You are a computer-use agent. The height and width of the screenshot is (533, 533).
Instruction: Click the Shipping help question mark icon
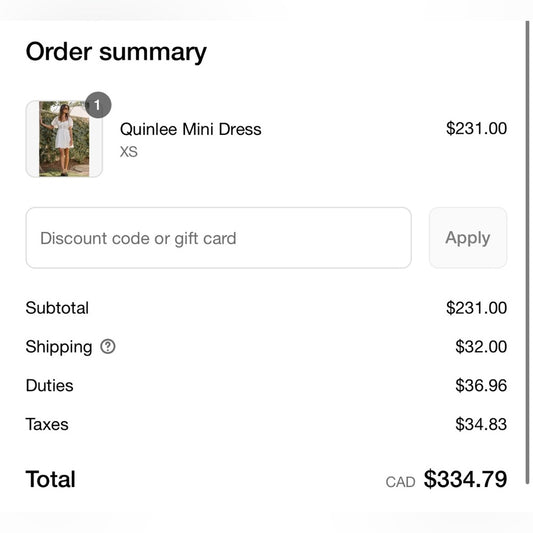point(108,347)
